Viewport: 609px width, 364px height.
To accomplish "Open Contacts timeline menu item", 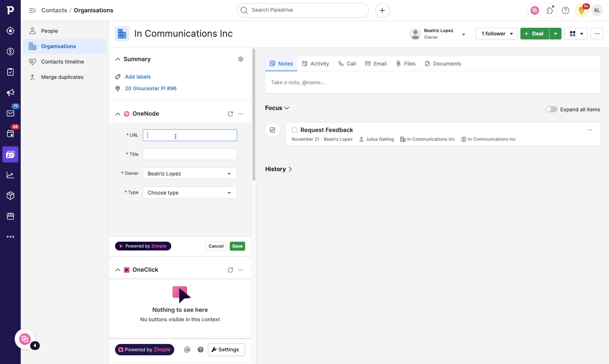I will [65, 62].
